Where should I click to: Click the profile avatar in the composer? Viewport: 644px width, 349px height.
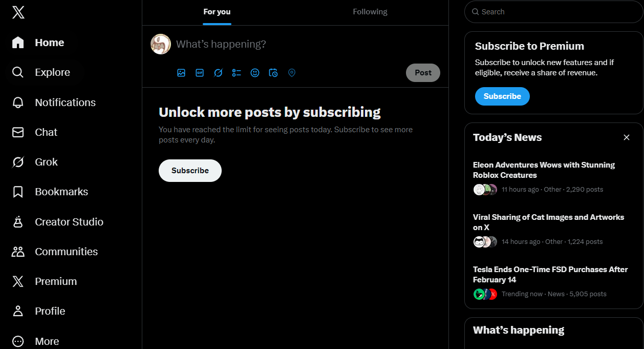(x=161, y=44)
